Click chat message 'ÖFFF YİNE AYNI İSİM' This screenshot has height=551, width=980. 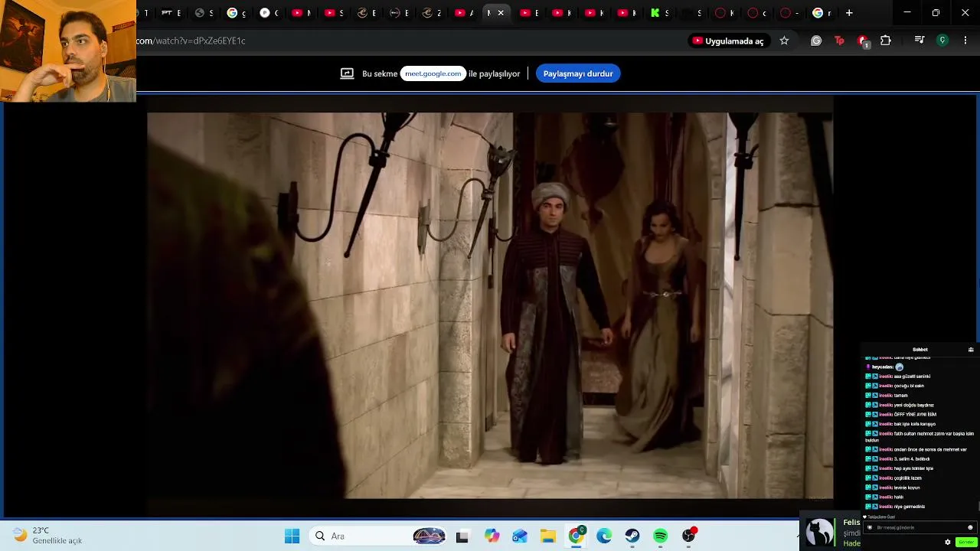click(x=915, y=415)
